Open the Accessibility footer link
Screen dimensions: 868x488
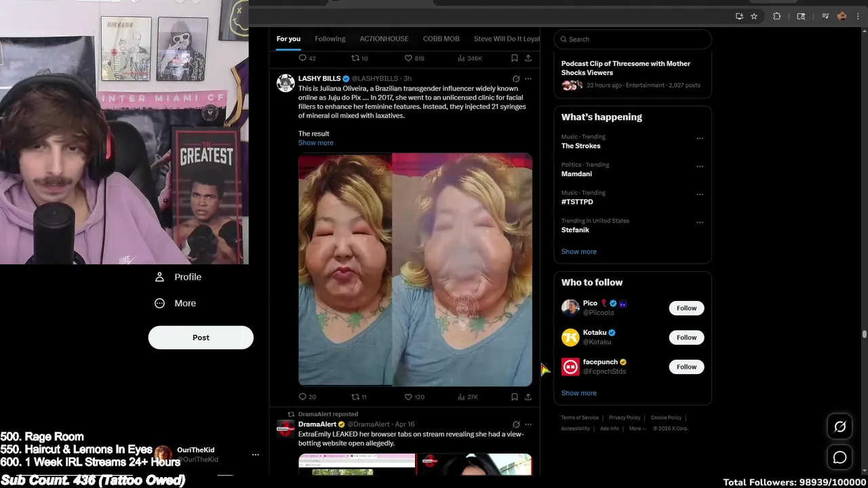click(575, 428)
